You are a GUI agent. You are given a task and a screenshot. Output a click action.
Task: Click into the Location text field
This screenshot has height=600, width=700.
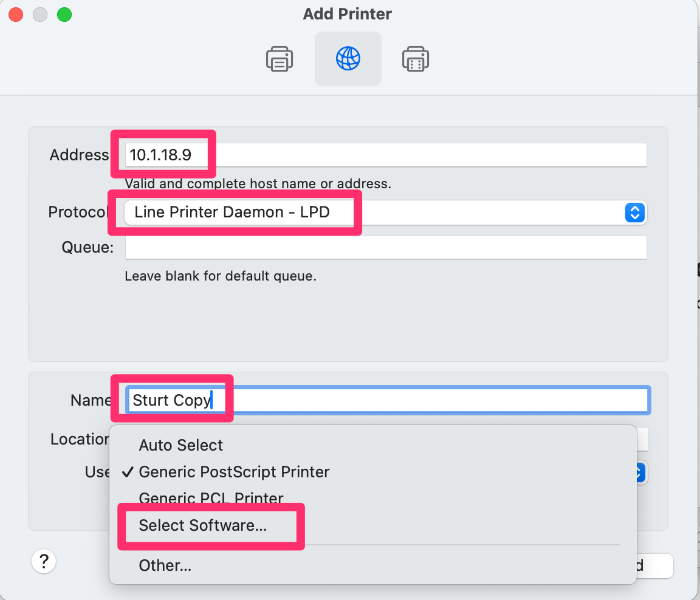pyautogui.click(x=642, y=439)
